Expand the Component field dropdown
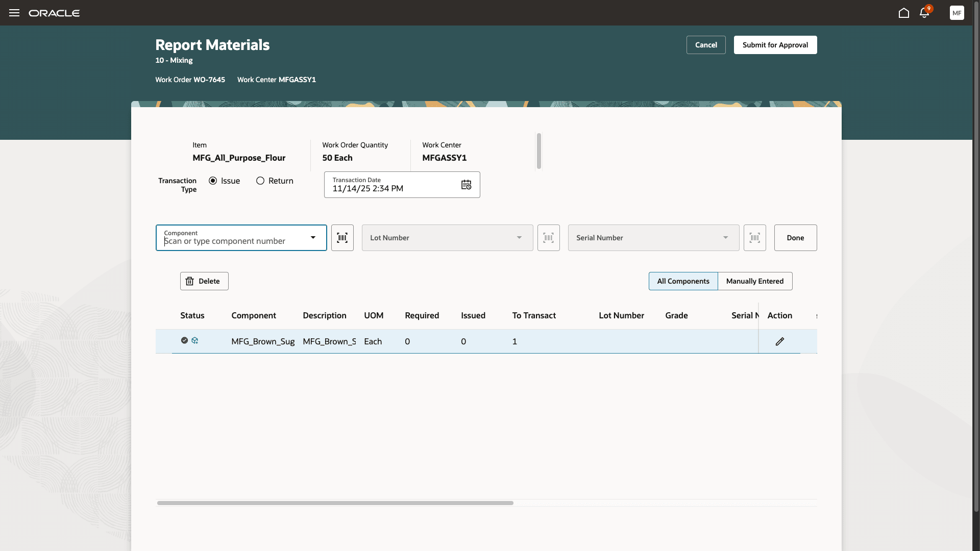980x551 pixels. click(x=313, y=238)
